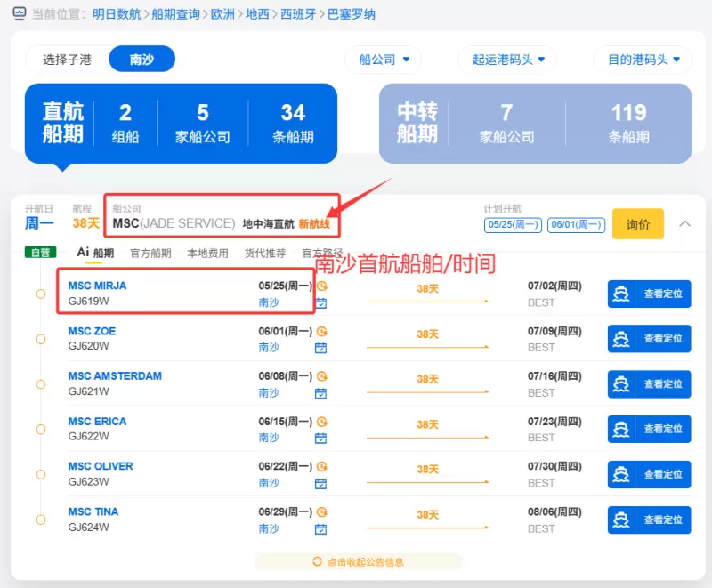Switch to the 中转船期 transshipment card
712x588 pixels.
click(x=536, y=124)
